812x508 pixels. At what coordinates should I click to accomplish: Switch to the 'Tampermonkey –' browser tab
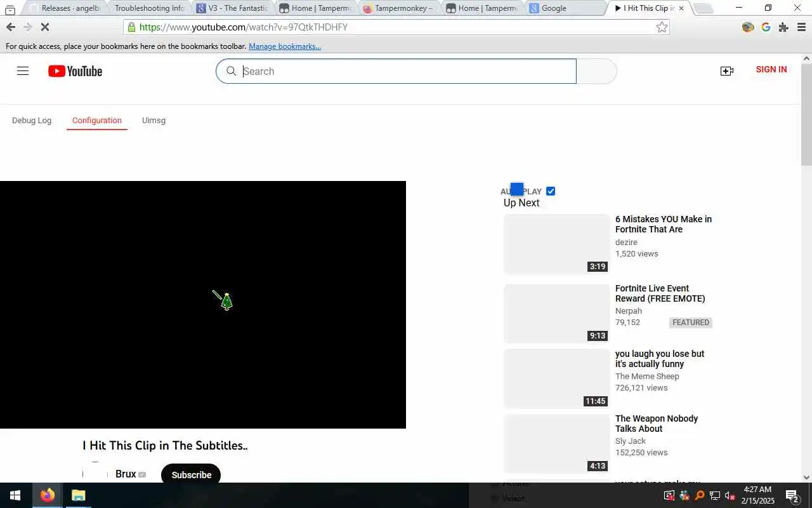pos(398,8)
